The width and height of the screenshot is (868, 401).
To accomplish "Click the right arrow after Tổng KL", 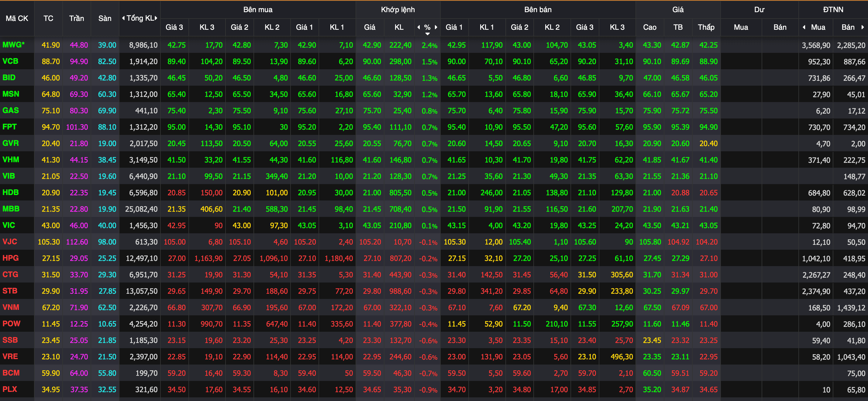I will pos(156,18).
